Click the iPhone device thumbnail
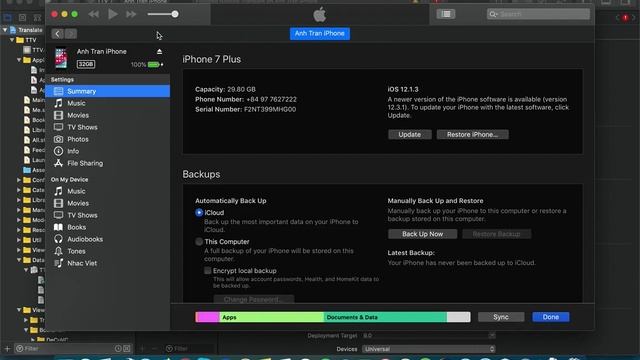Viewport: 640px width, 360px height. [x=61, y=58]
